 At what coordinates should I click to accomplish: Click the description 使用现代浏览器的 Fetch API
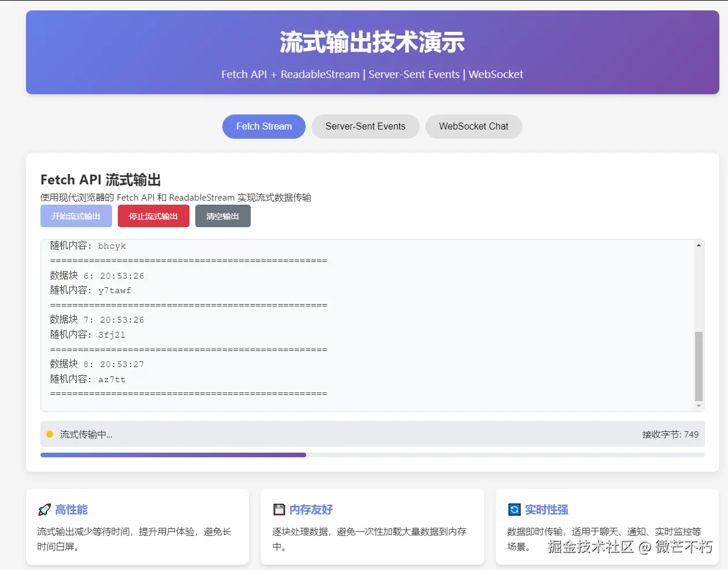176,198
